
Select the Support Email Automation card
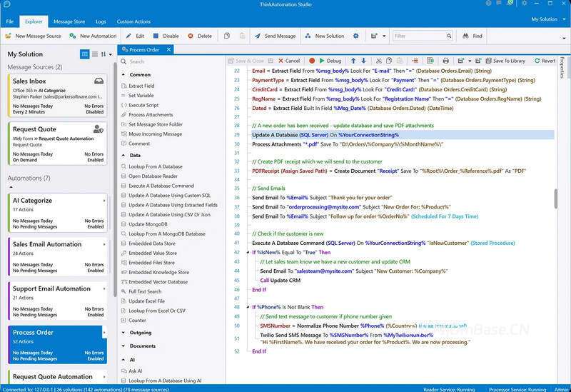point(58,301)
